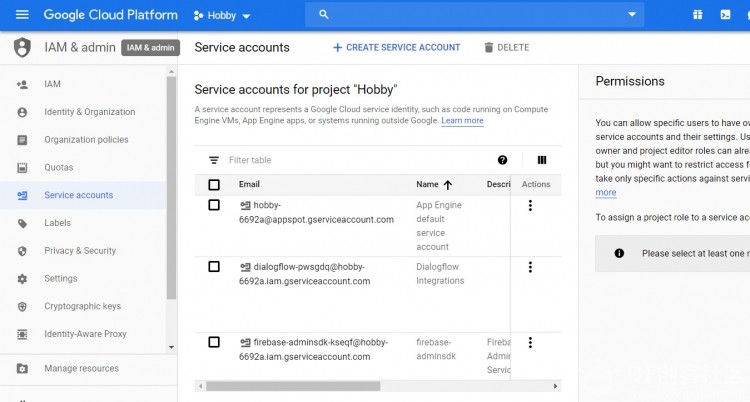Click the Google Cloud Platform logo

pos(110,15)
